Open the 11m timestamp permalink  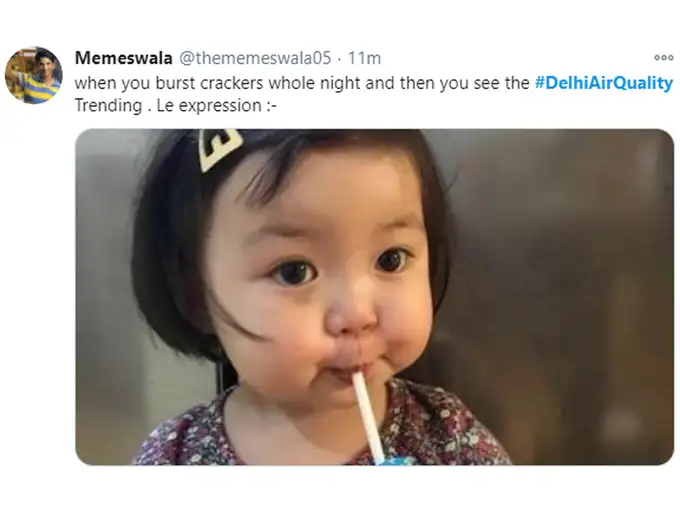(x=364, y=58)
